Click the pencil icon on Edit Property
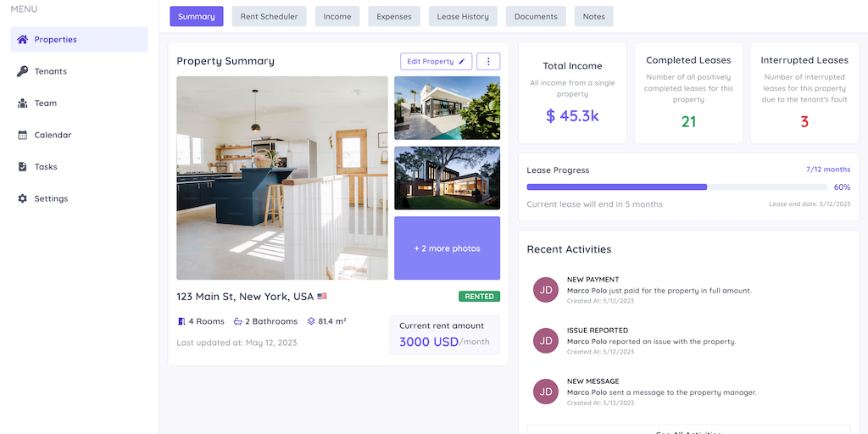This screenshot has width=868, height=434. (x=462, y=61)
